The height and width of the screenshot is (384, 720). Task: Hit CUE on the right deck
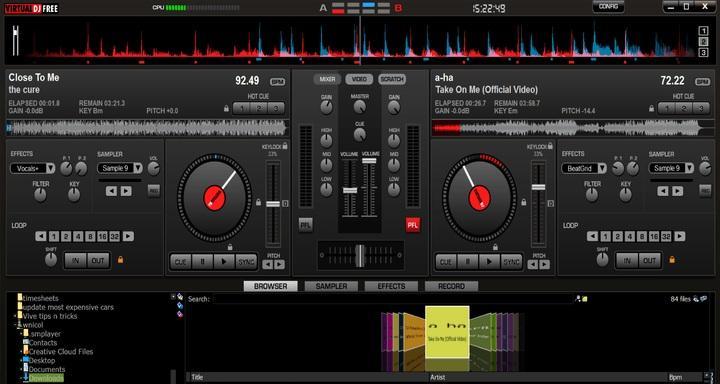pyautogui.click(x=446, y=262)
